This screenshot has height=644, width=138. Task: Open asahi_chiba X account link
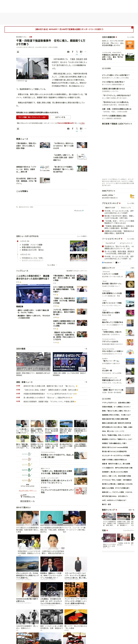click(x=108, y=195)
